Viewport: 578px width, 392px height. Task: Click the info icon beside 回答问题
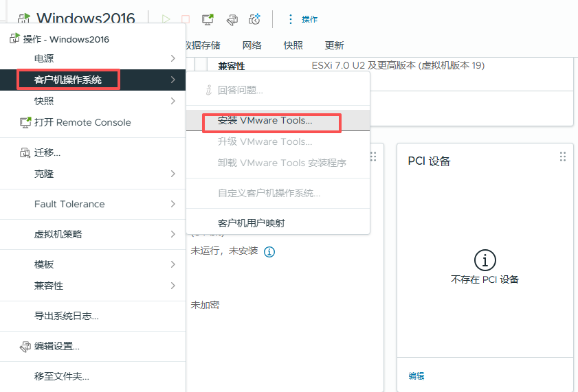coord(209,90)
